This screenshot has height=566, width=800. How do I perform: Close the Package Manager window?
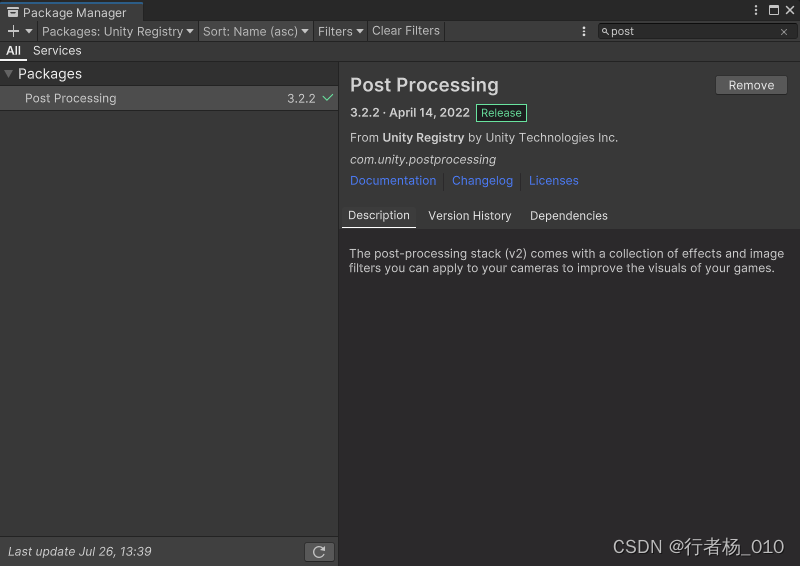point(790,10)
